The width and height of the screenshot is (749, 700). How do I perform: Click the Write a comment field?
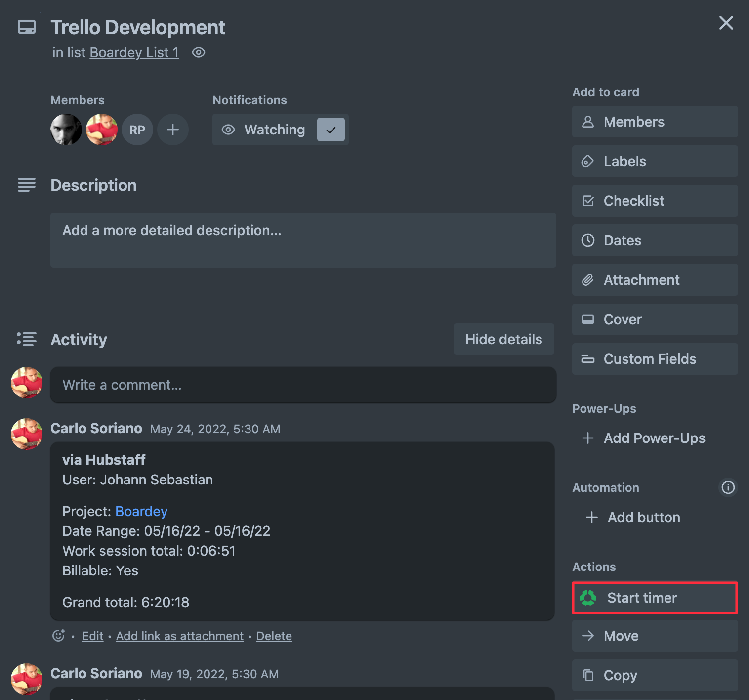(x=303, y=385)
